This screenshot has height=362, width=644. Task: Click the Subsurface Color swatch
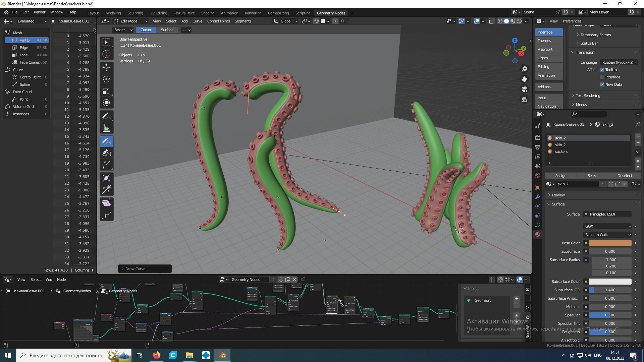click(x=610, y=282)
